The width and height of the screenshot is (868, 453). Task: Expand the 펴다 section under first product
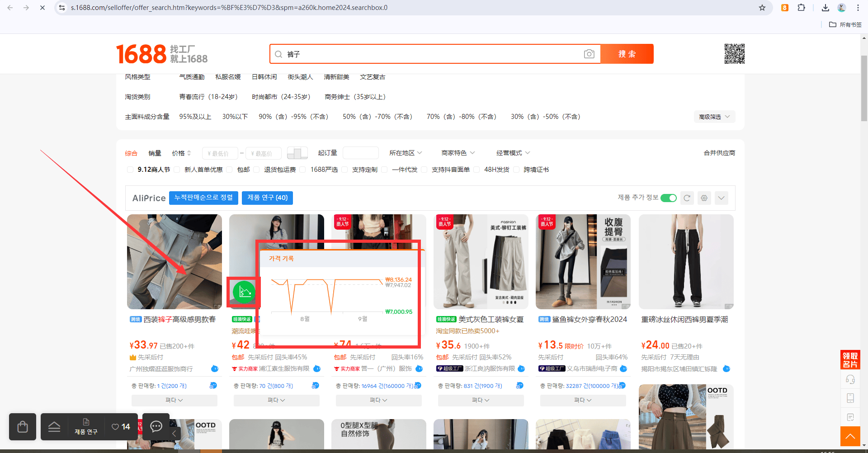pos(174,401)
